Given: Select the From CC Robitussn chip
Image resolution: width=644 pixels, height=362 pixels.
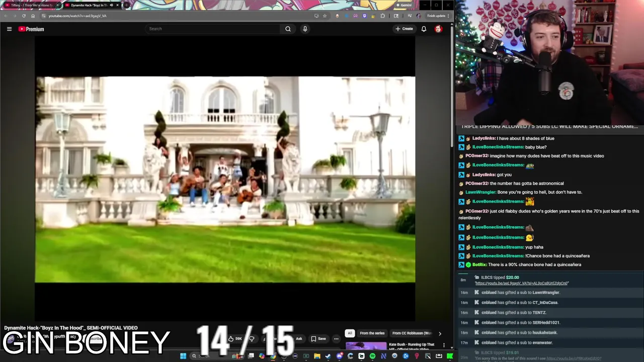Looking at the screenshot, I should [x=412, y=333].
